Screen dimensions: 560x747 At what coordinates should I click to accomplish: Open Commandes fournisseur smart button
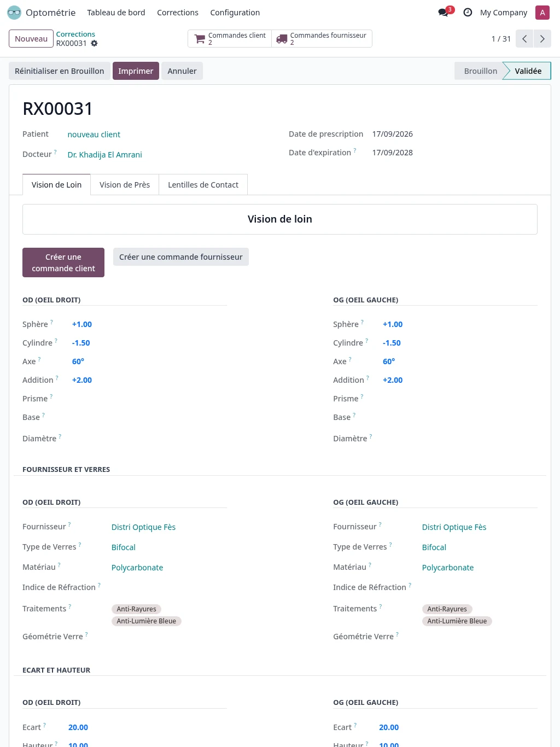pos(322,39)
